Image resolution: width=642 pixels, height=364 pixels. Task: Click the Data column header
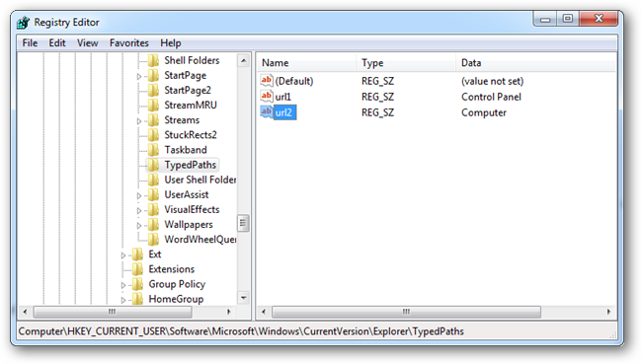[535, 63]
